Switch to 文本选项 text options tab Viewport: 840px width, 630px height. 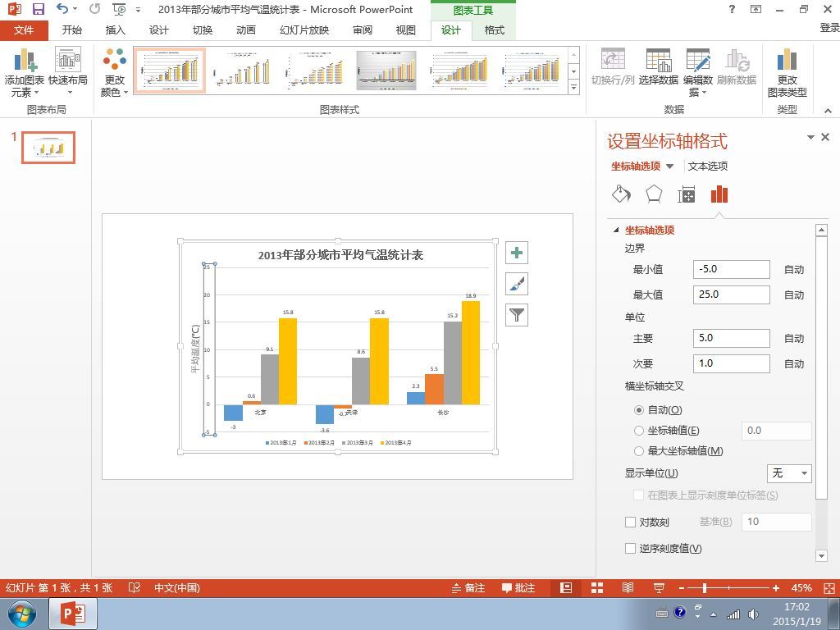(708, 167)
